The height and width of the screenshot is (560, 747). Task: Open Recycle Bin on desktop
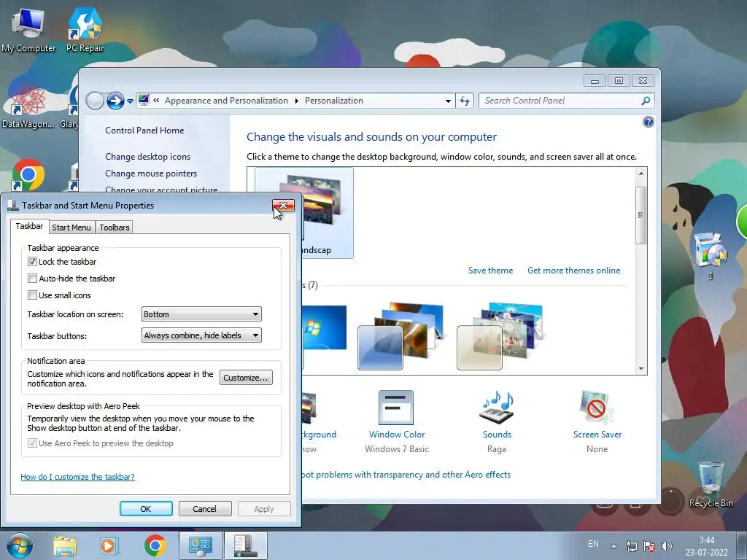tap(711, 484)
